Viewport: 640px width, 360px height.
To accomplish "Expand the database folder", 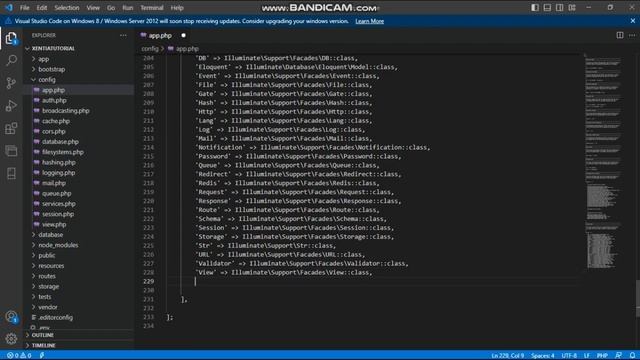I will [51, 235].
